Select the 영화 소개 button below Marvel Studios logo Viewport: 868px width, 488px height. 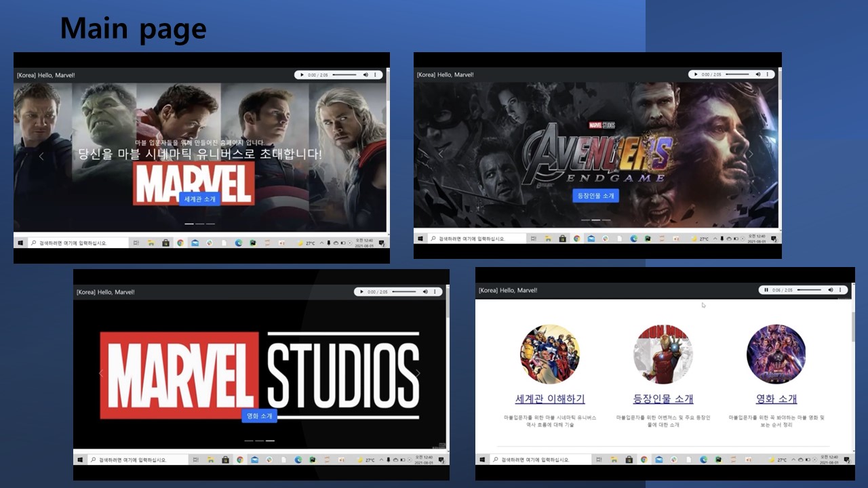tap(260, 416)
